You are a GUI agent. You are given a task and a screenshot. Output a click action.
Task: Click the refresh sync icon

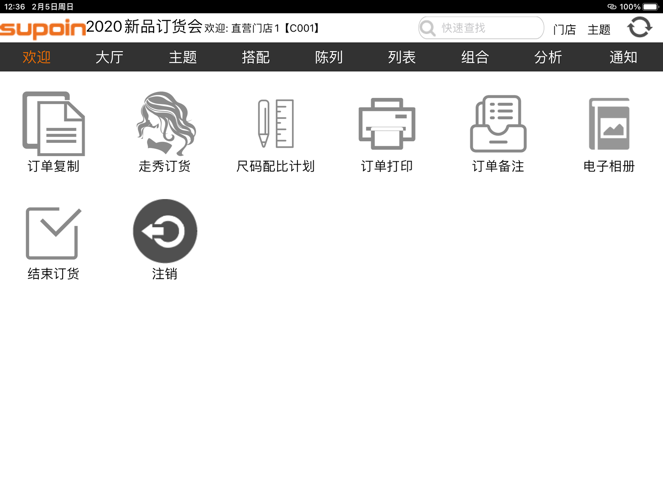(639, 27)
